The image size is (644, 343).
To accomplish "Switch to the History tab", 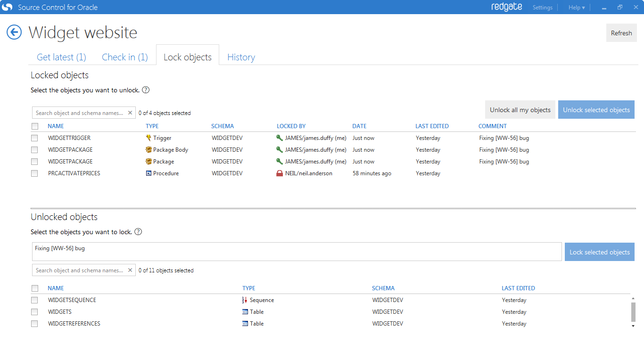I will 241,57.
